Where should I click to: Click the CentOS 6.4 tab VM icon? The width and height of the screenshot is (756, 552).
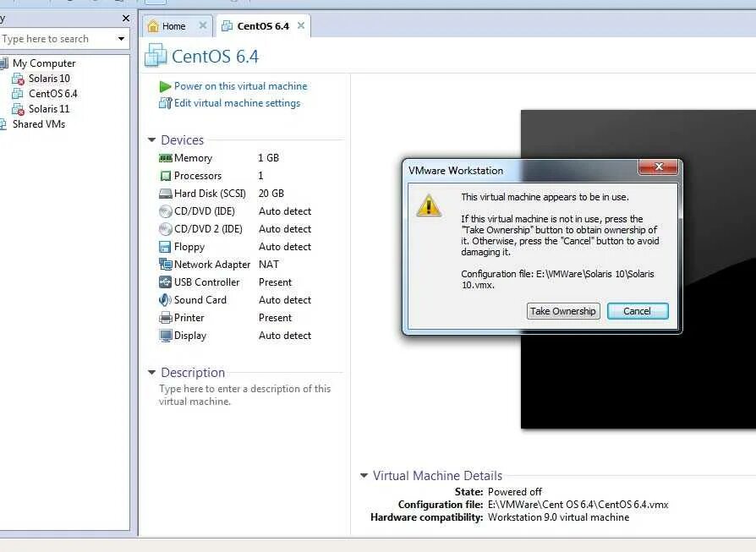point(227,26)
